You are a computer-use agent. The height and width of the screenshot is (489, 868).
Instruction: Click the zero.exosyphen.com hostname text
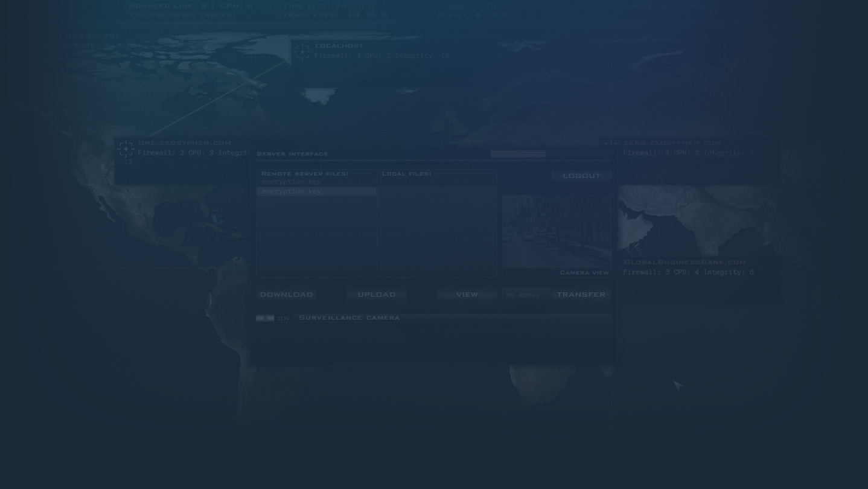[672, 143]
